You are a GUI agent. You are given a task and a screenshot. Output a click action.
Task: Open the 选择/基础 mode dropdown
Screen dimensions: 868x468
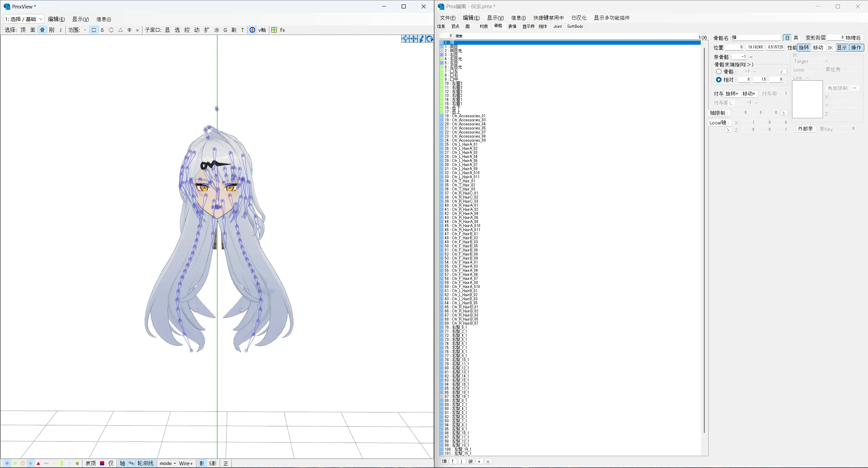pyautogui.click(x=24, y=19)
